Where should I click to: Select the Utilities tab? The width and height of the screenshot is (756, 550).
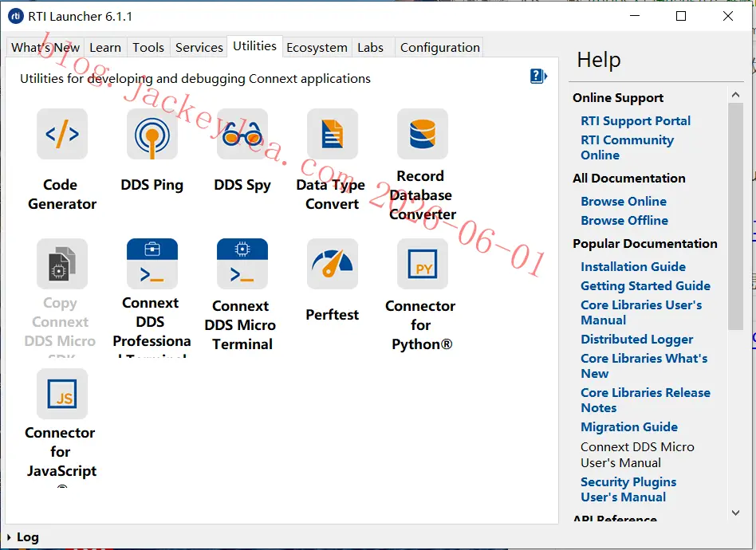pyautogui.click(x=254, y=46)
